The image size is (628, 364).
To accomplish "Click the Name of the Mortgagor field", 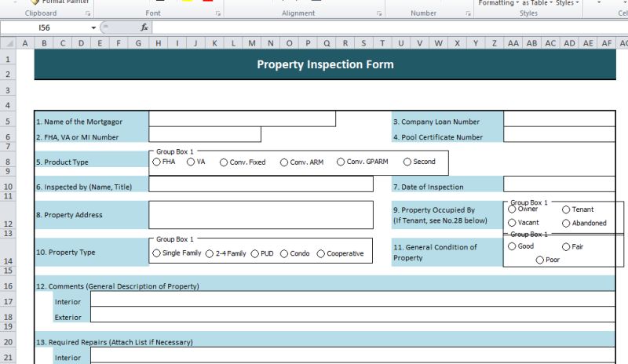I will click(242, 119).
